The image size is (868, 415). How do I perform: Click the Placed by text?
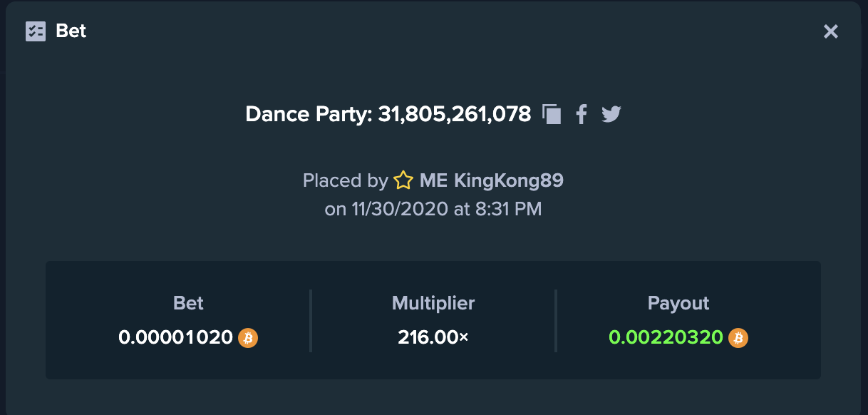[x=345, y=180]
